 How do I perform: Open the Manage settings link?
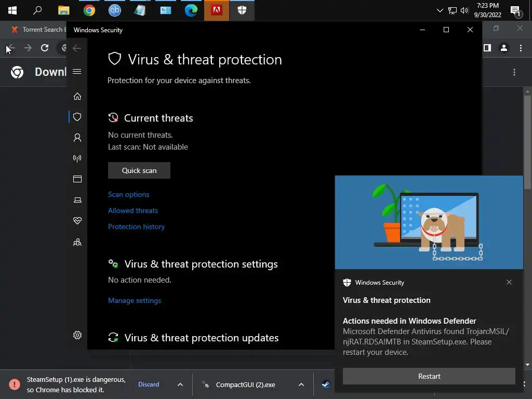135,300
